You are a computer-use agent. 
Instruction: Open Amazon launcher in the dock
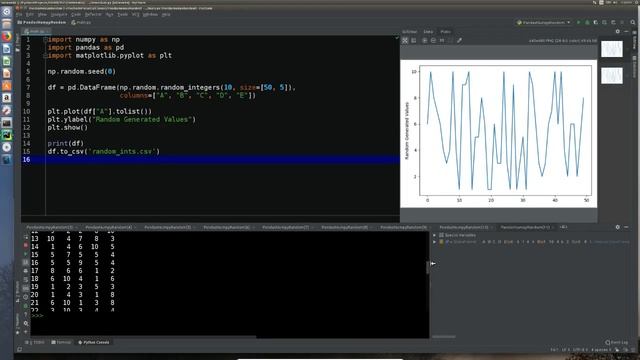point(7,98)
